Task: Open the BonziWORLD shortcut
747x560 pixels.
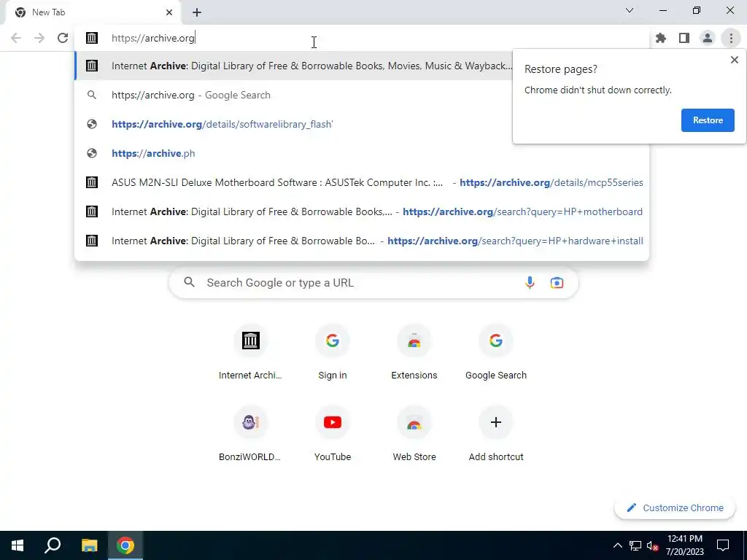Action: coord(251,435)
